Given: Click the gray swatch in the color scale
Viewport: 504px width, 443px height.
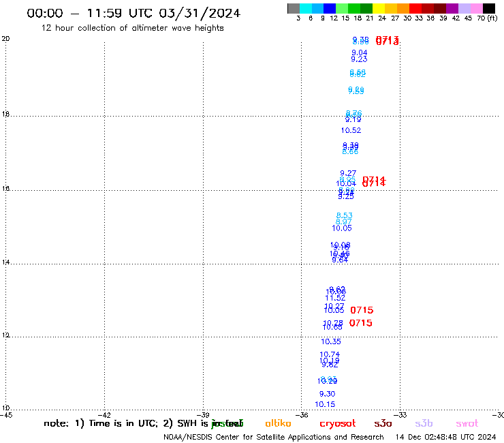Looking at the screenshot, I should point(294,8).
